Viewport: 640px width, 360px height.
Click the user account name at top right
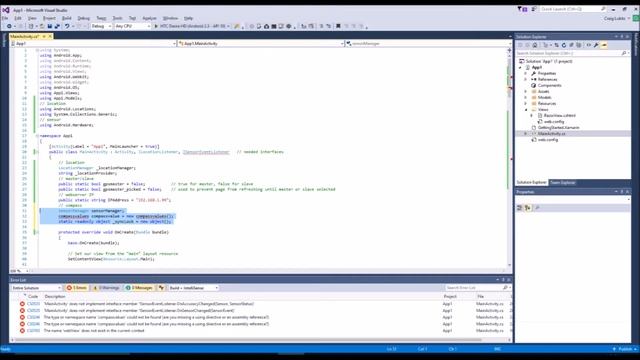click(x=614, y=18)
